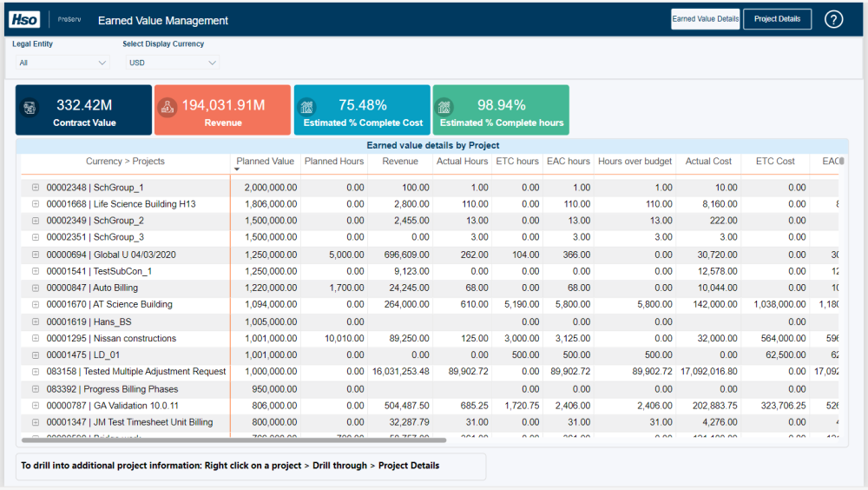The height and width of the screenshot is (490, 868).
Task: Open the Legal Entity dropdown
Action: [62, 63]
